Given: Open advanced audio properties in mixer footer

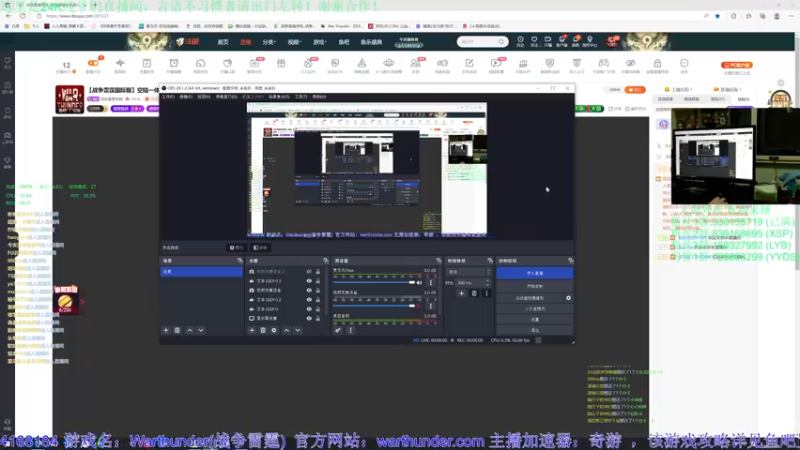Looking at the screenshot, I should tap(338, 330).
